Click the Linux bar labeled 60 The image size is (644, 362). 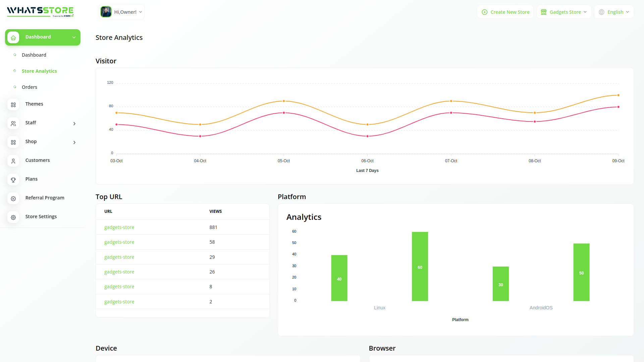[420, 266]
